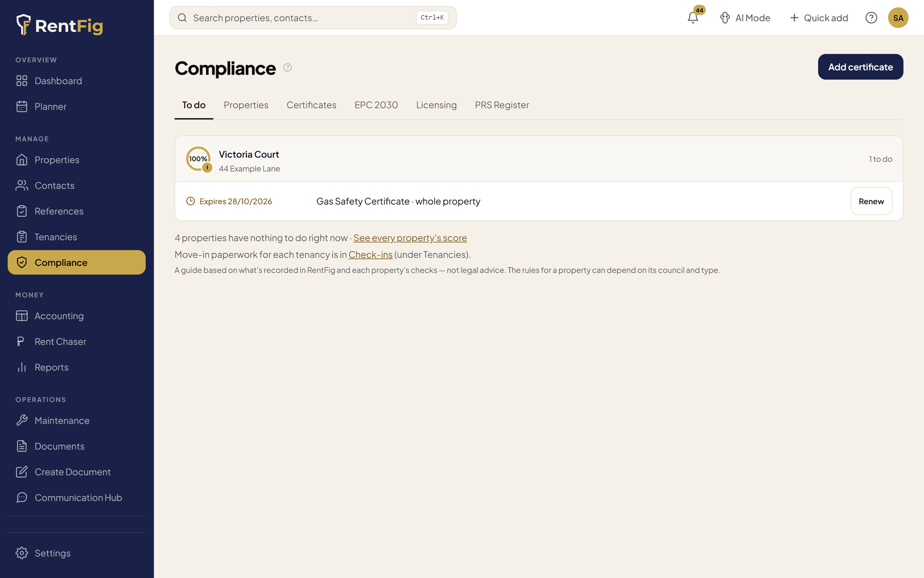Screen dimensions: 924x578
Task: Click the Settings gear icon
Action: (22, 553)
